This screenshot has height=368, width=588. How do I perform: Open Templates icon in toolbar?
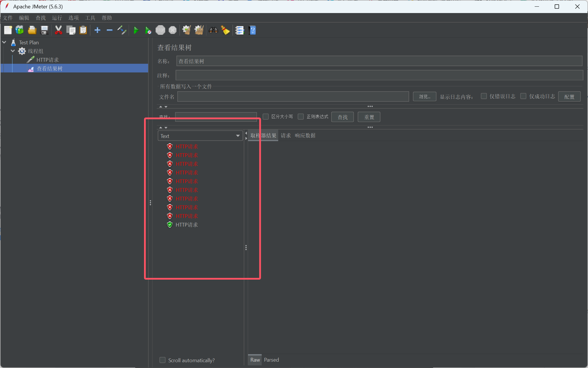click(x=20, y=30)
